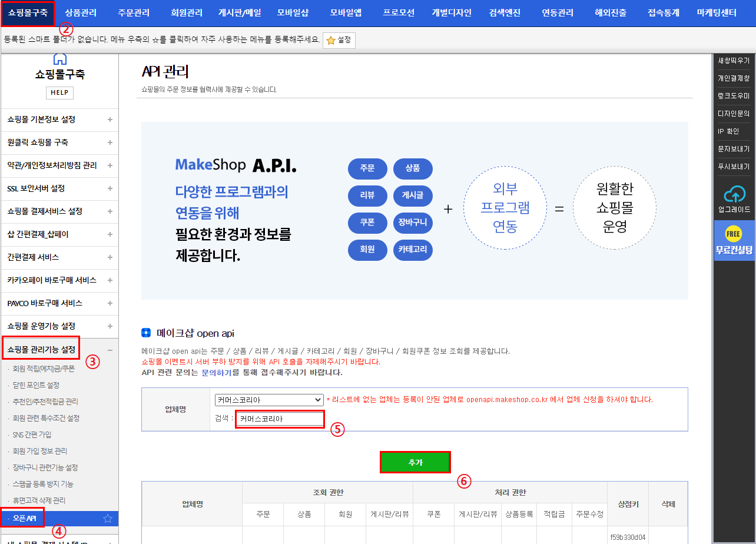Expand 간편결제 서비스 plus sign
The width and height of the screenshot is (756, 544).
click(110, 257)
